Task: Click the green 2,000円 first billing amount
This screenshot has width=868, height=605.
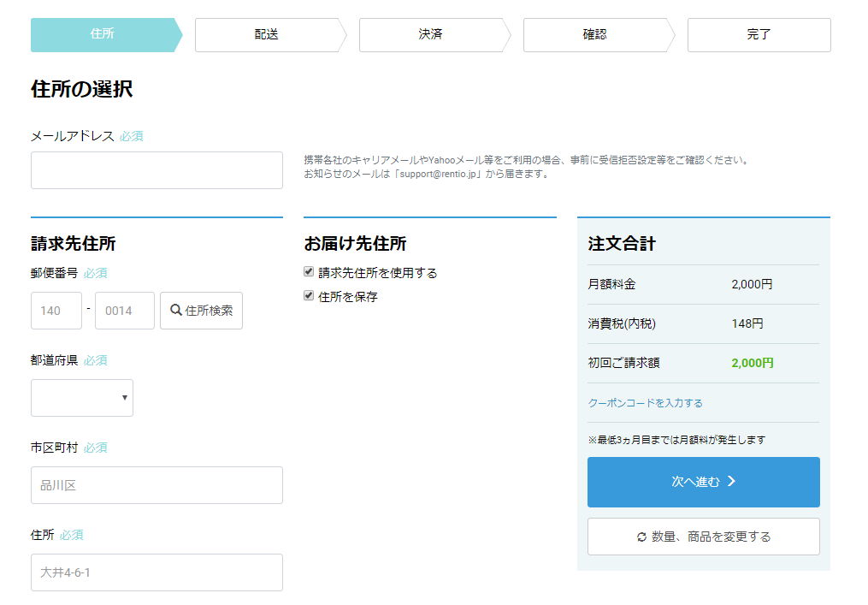Action: [x=753, y=363]
